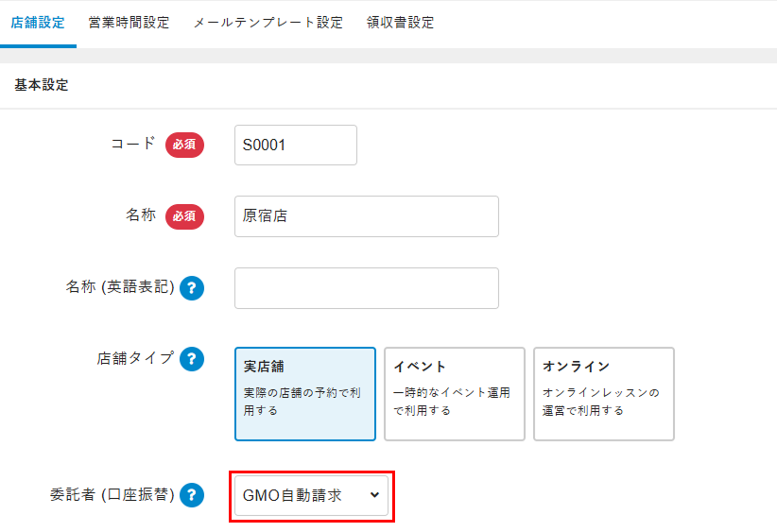Click help icon beside 店舗タイプ label
Screen dimensions: 777x532
click(x=192, y=359)
